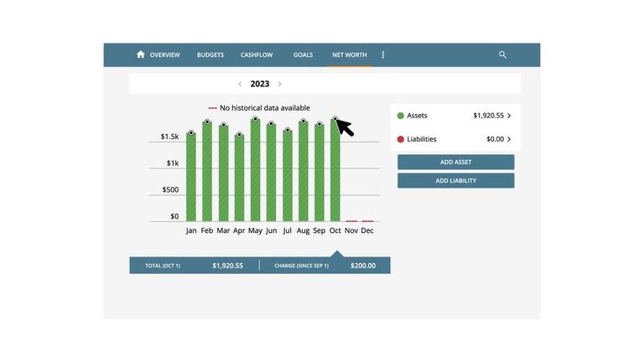This screenshot has width=644, height=362.
Task: Select the June bar in chart
Action: tap(271, 173)
